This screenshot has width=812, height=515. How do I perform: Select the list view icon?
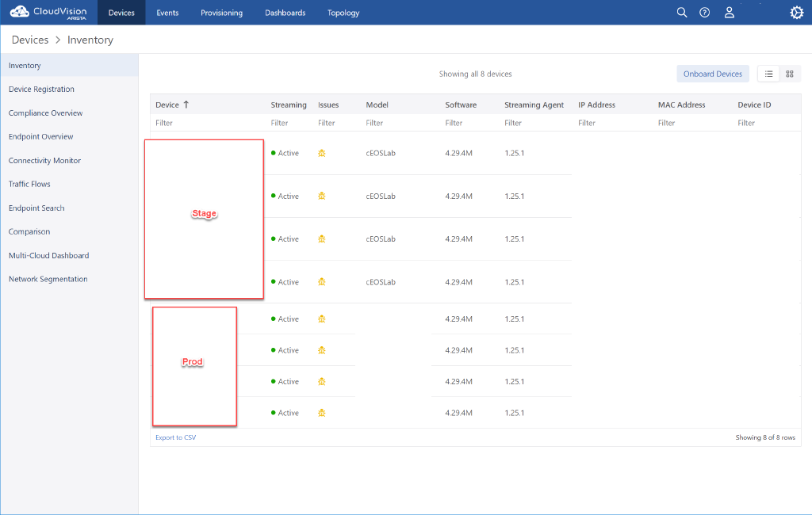(768, 73)
